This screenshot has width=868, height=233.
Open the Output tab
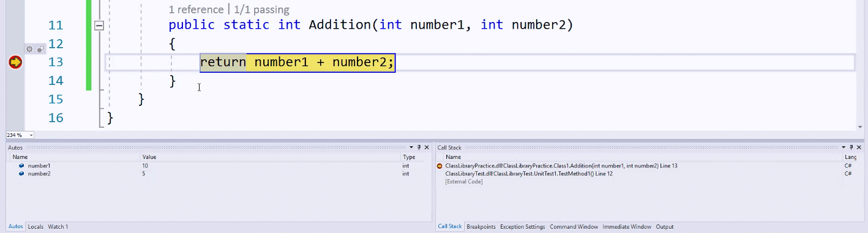[665, 227]
